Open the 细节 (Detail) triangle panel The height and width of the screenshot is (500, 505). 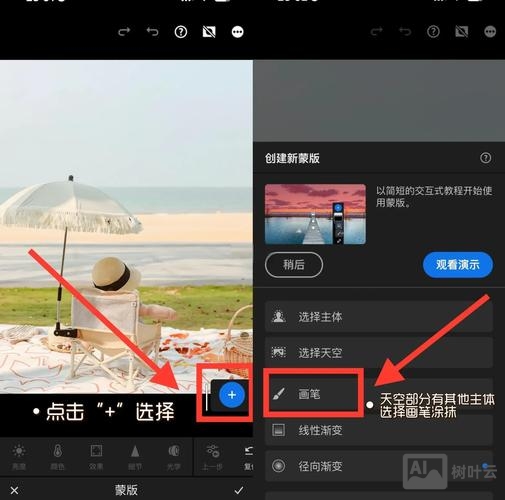pos(135,457)
